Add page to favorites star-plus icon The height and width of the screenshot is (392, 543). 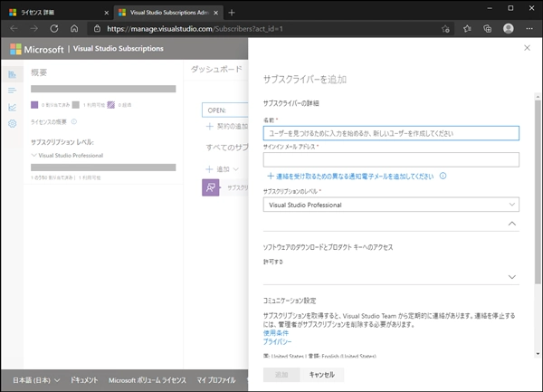point(445,29)
